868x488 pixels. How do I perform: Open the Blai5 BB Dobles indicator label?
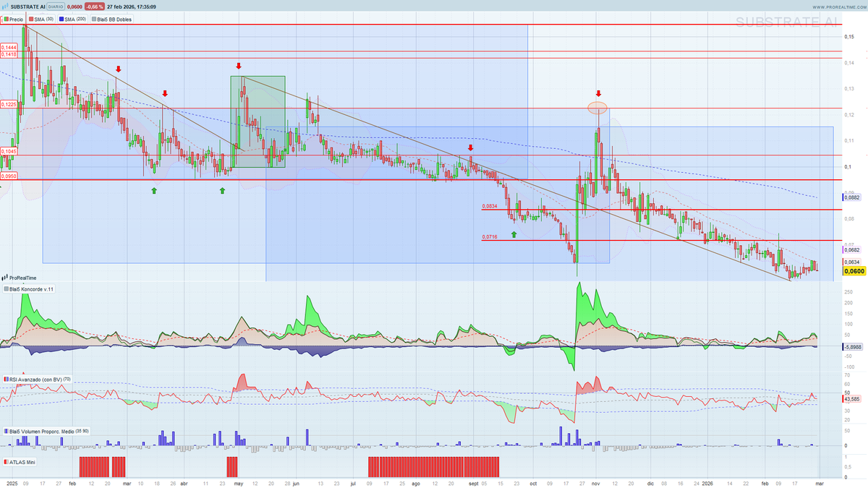coord(111,19)
